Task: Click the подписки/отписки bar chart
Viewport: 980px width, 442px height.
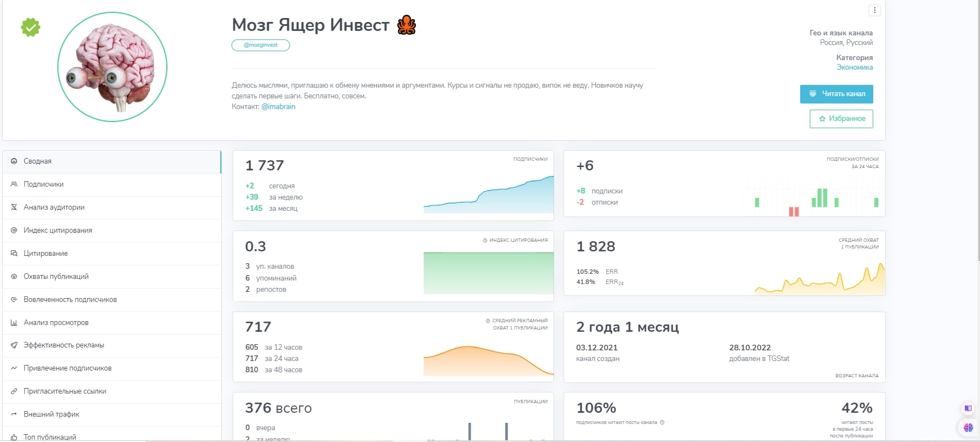Action: (x=813, y=198)
